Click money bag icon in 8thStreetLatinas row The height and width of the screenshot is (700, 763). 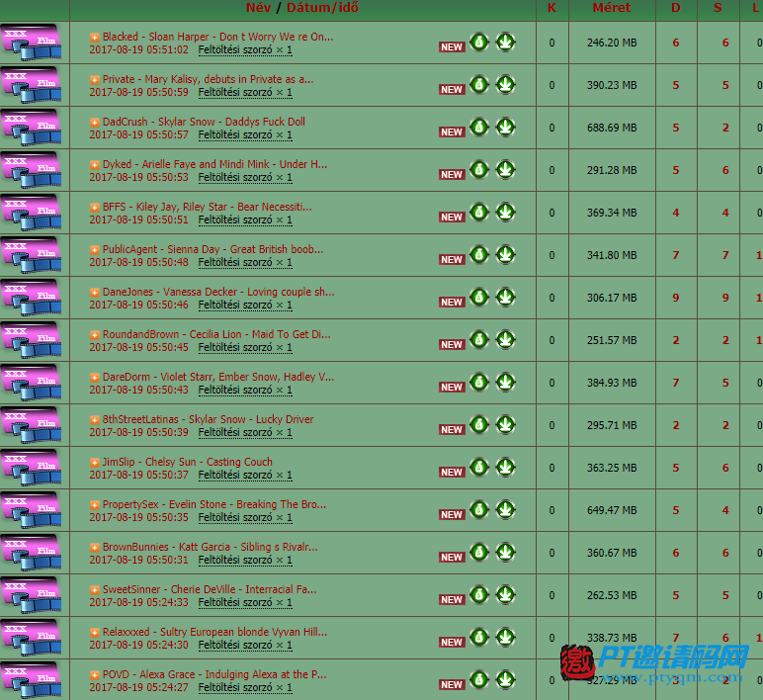point(479,424)
